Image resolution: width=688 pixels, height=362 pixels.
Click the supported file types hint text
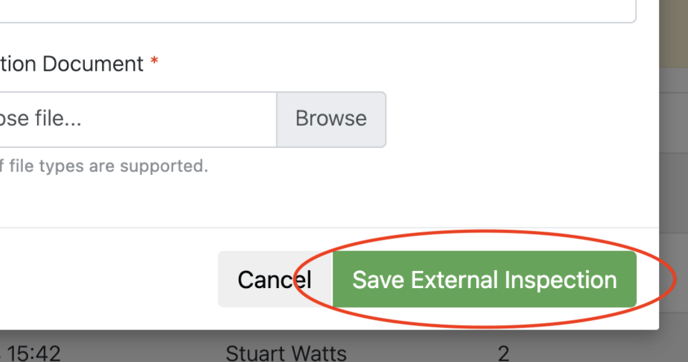click(104, 166)
